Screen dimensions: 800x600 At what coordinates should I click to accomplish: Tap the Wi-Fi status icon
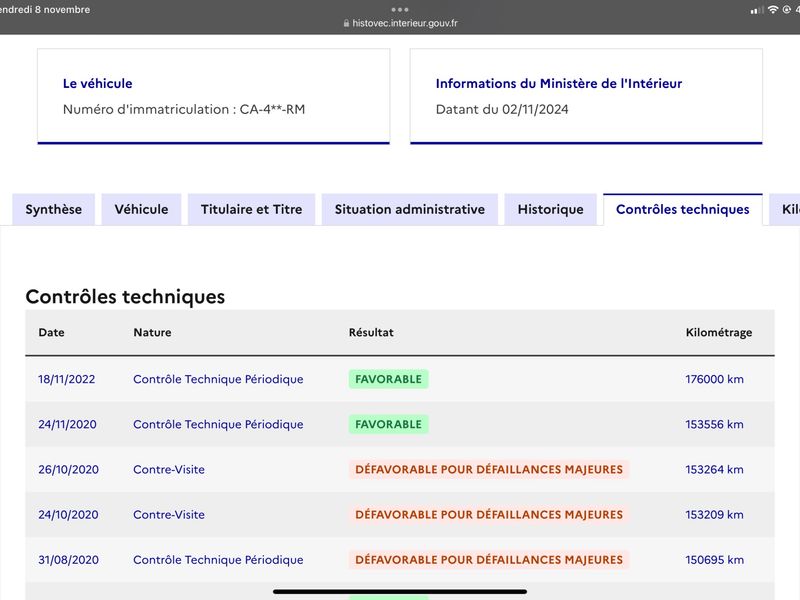tap(773, 10)
